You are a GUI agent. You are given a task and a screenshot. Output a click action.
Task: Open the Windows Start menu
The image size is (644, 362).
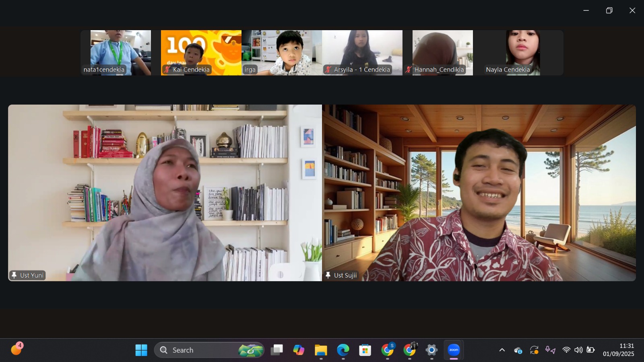pos(141,350)
